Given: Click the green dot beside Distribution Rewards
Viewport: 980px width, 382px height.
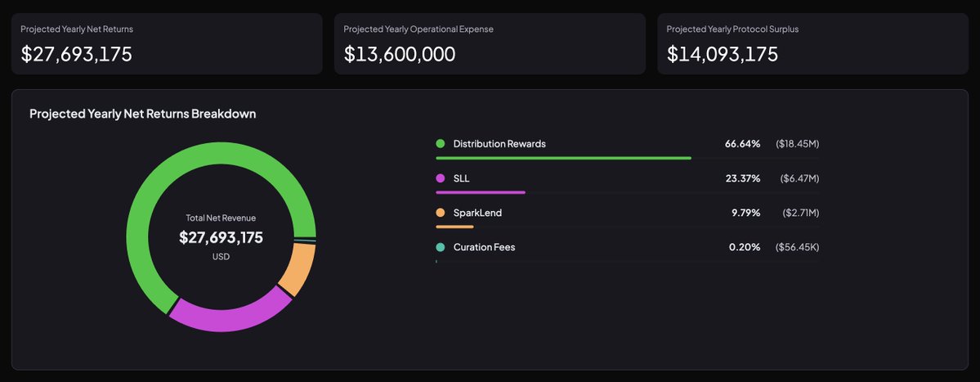Looking at the screenshot, I should (x=441, y=144).
